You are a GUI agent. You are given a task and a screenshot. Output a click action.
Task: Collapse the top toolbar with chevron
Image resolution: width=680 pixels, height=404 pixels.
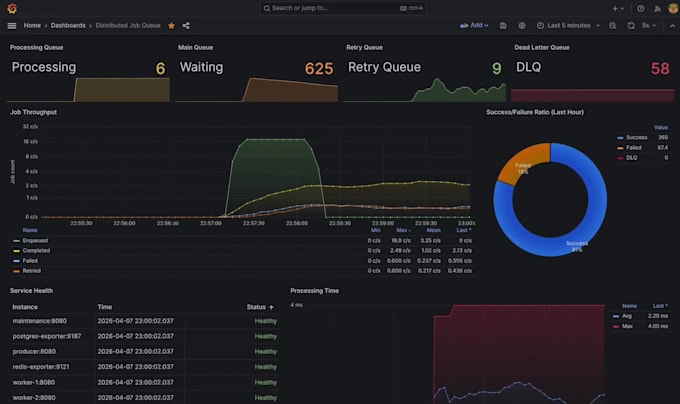pyautogui.click(x=672, y=26)
